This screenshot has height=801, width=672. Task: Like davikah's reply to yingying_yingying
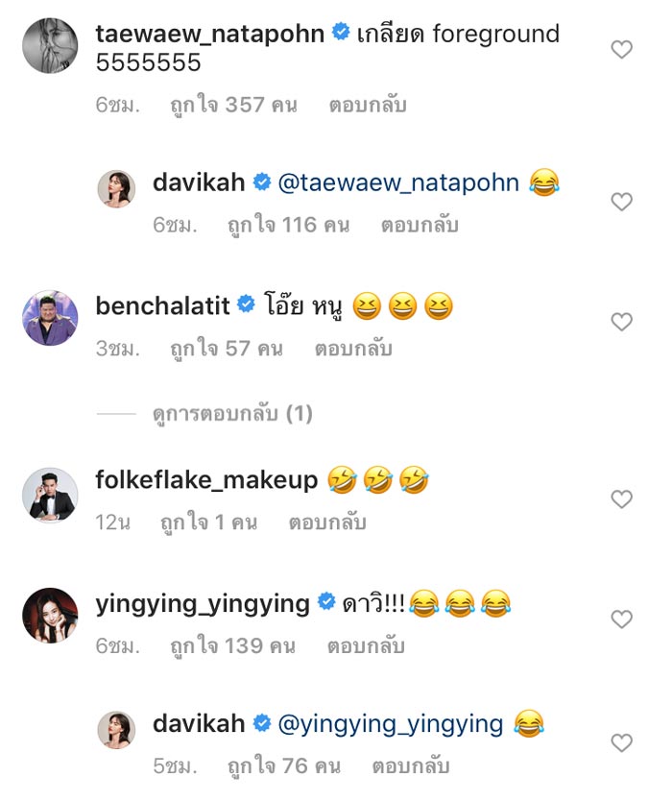pos(622,742)
